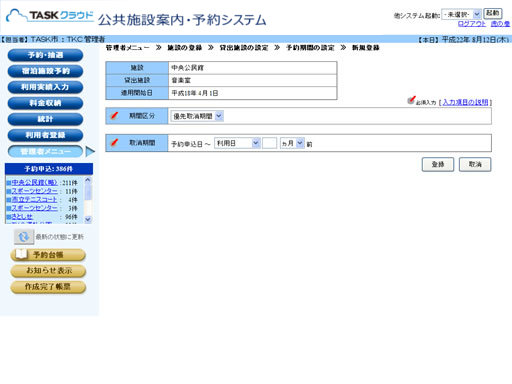This screenshot has width=512, height=384.
Task: Click the 新規登録 breadcrumb text
Action: pos(366,48)
